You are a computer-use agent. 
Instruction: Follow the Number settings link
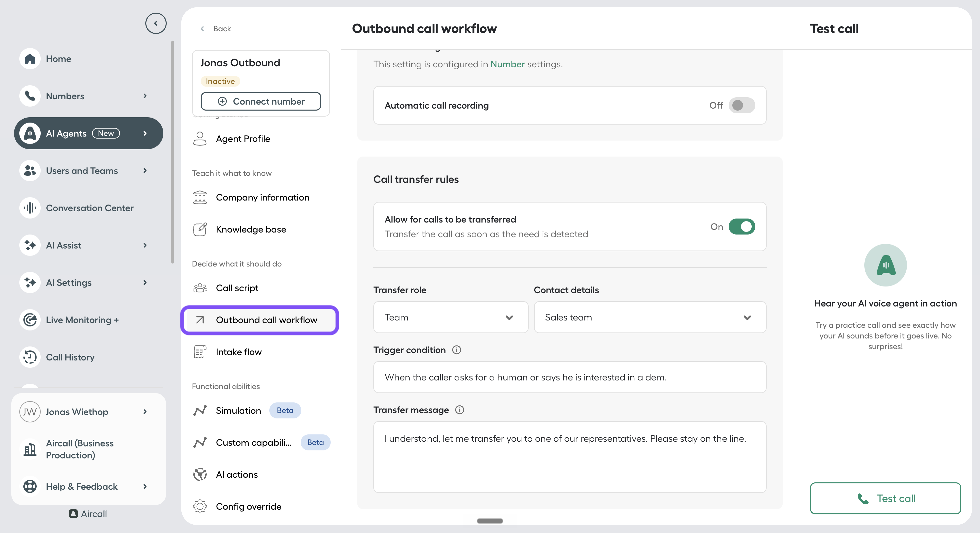[x=507, y=64]
